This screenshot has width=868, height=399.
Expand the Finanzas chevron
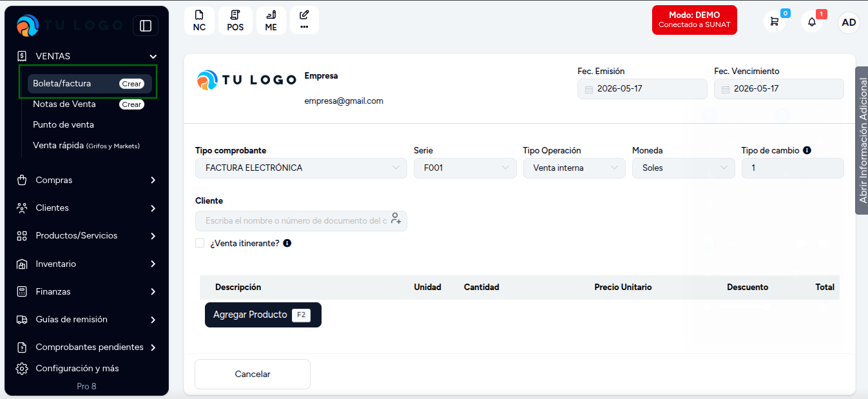(153, 291)
